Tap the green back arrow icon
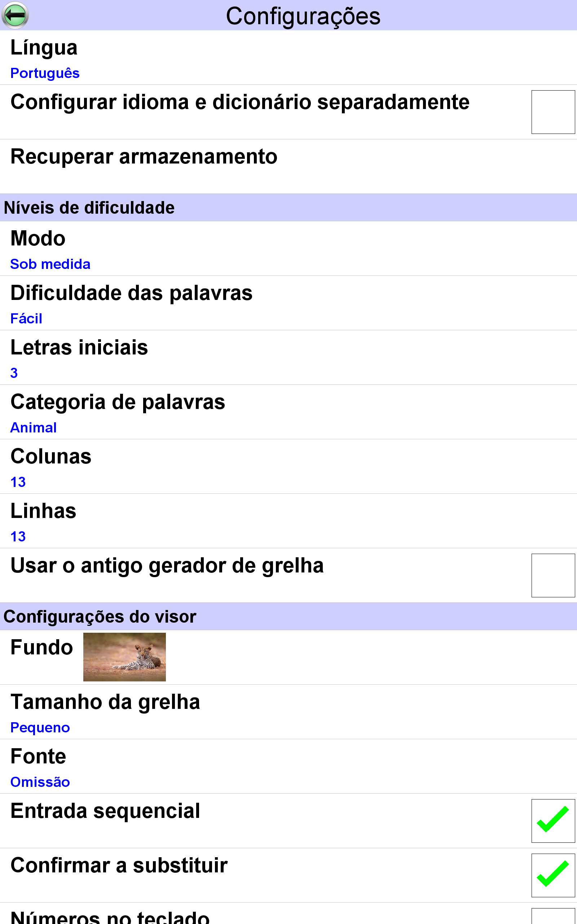This screenshot has height=924, width=577. click(15, 15)
